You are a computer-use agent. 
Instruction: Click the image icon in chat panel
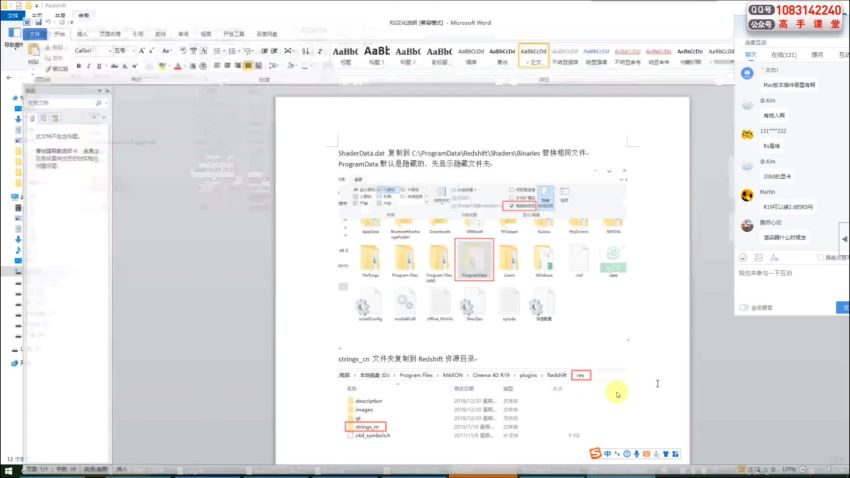pyautogui.click(x=758, y=258)
